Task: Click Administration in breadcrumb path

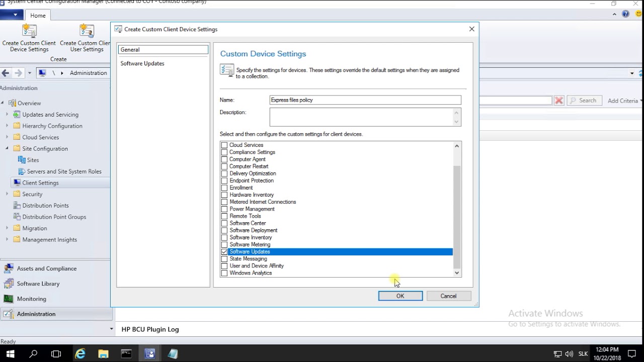Action: coord(89,73)
